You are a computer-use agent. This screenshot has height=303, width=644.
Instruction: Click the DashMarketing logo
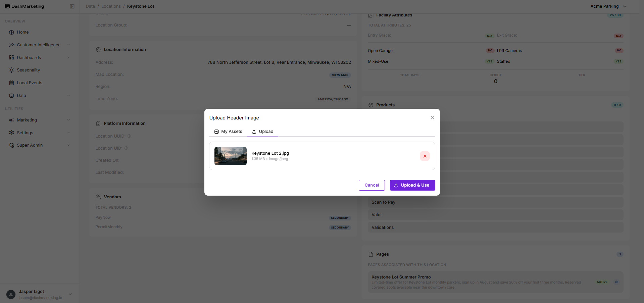tap(24, 6)
